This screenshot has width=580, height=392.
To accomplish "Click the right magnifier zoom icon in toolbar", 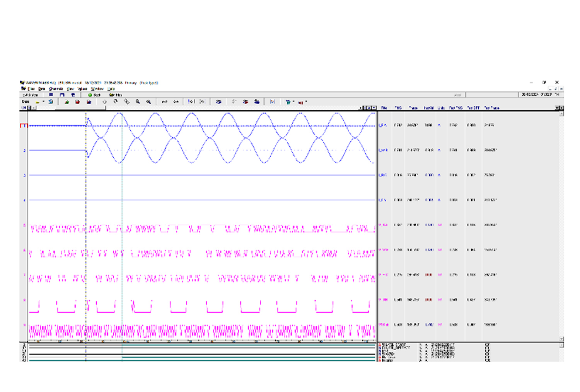I will click(x=148, y=102).
